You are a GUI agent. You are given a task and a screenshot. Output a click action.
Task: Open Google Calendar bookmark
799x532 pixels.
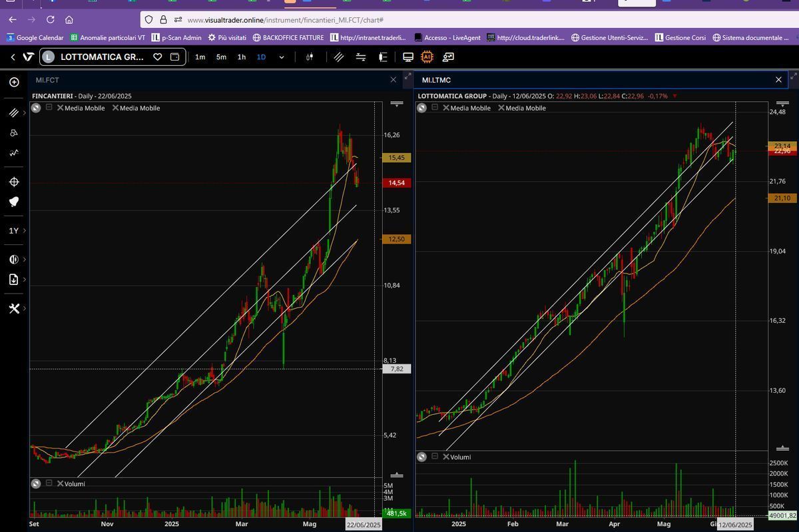[x=35, y=38]
